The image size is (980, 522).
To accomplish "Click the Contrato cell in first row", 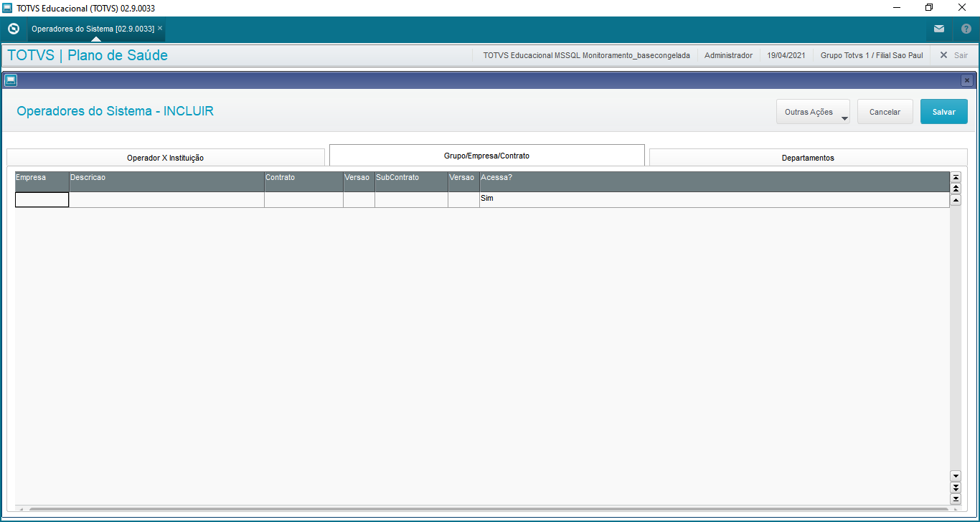I will click(x=303, y=200).
